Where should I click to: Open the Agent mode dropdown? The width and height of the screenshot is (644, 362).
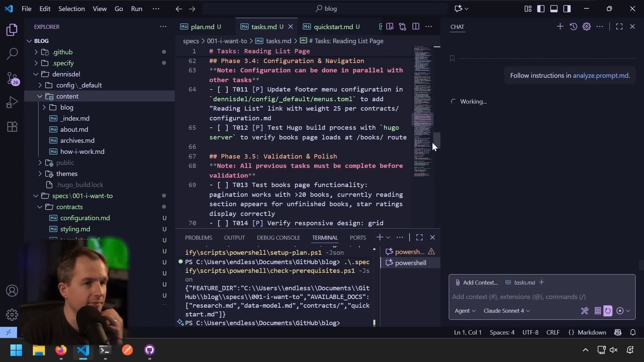pos(465,311)
